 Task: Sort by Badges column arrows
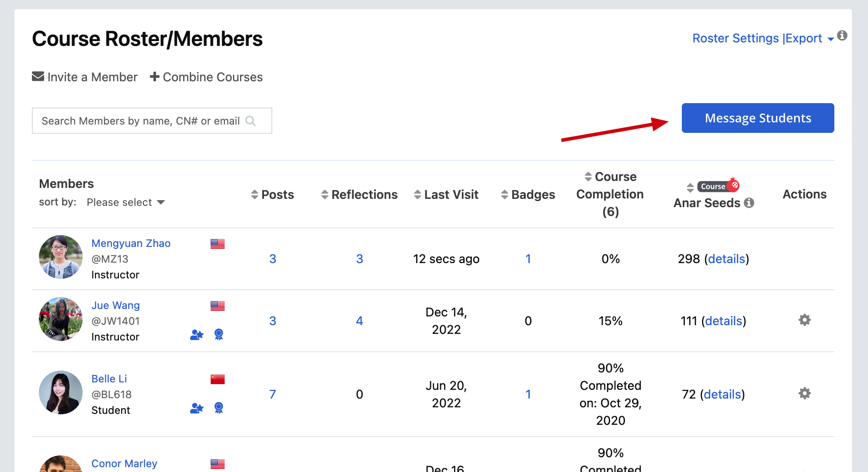(505, 194)
